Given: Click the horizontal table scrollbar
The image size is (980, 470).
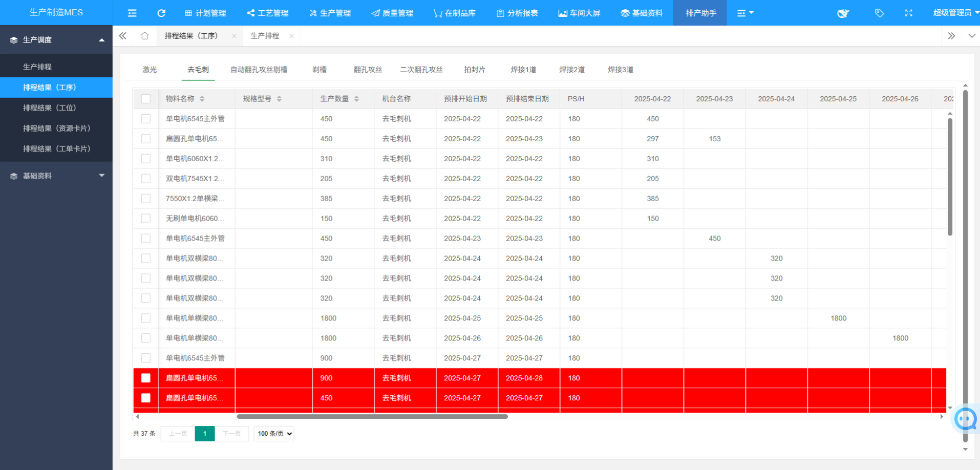Looking at the screenshot, I should (372, 417).
